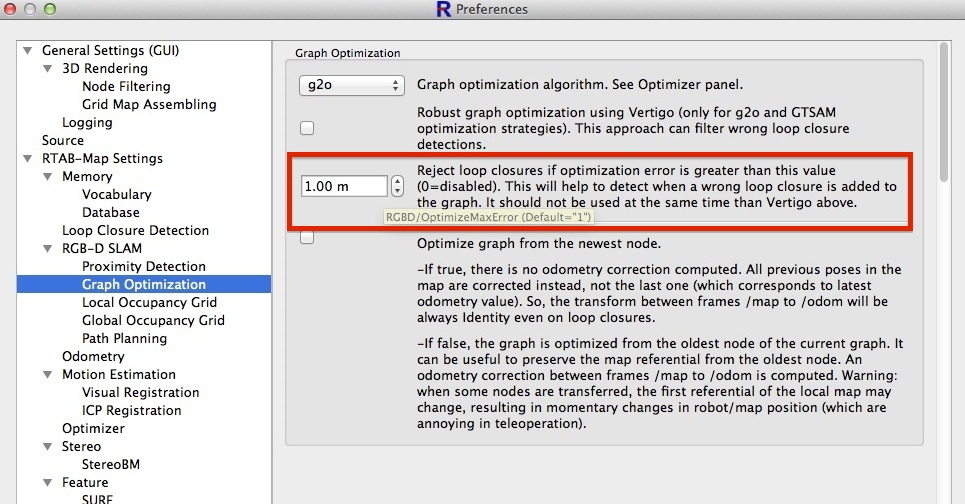The image size is (965, 504).
Task: Collapse the RTAB-Map Settings tree node
Action: 28,159
